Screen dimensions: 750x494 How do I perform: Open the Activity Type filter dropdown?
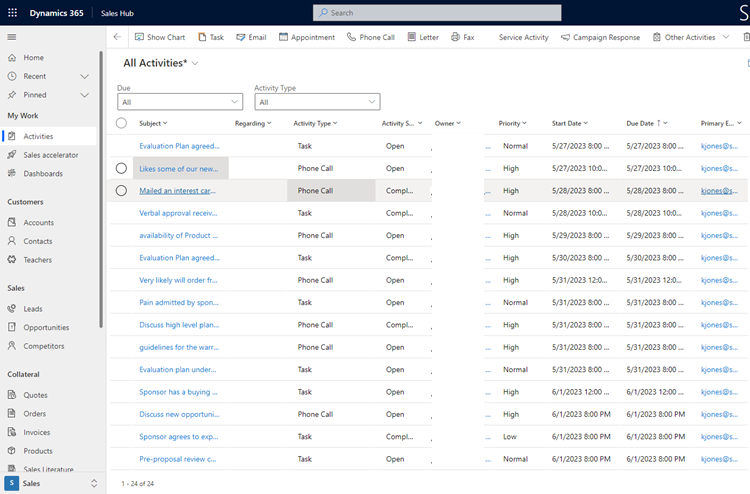[x=317, y=102]
